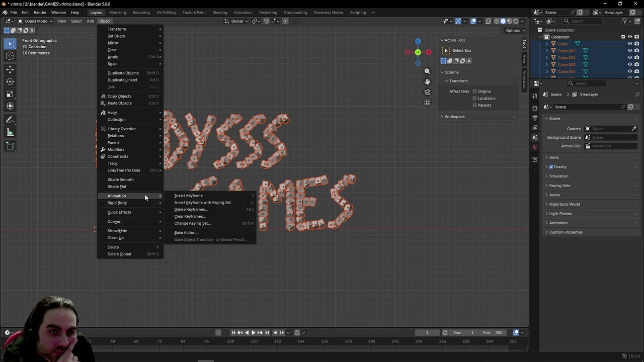Screen dimensions: 644x362
Task: Open the outliner filter funnel dropdown
Action: [627, 21]
